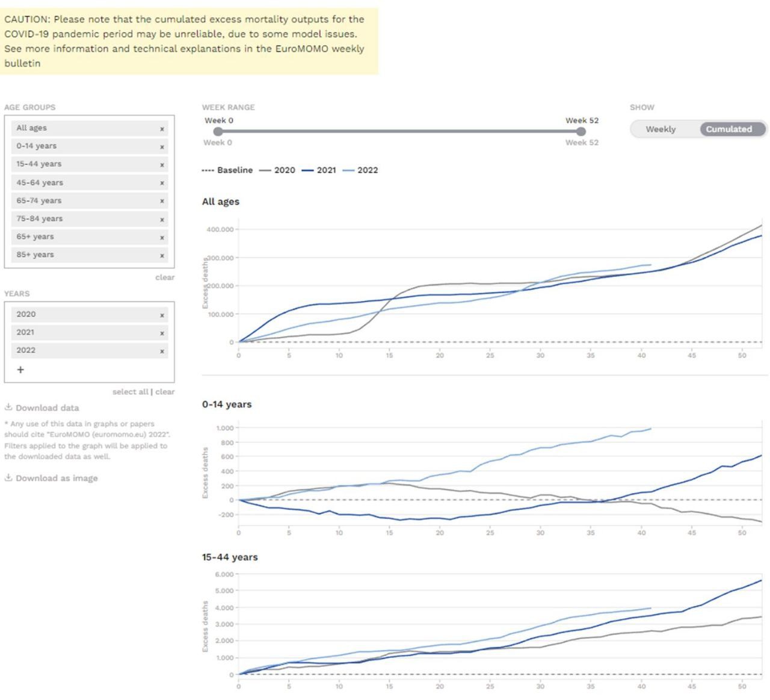This screenshot has width=770, height=700.
Task: Remove the '85+ years' age group tag
Action: tap(162, 256)
